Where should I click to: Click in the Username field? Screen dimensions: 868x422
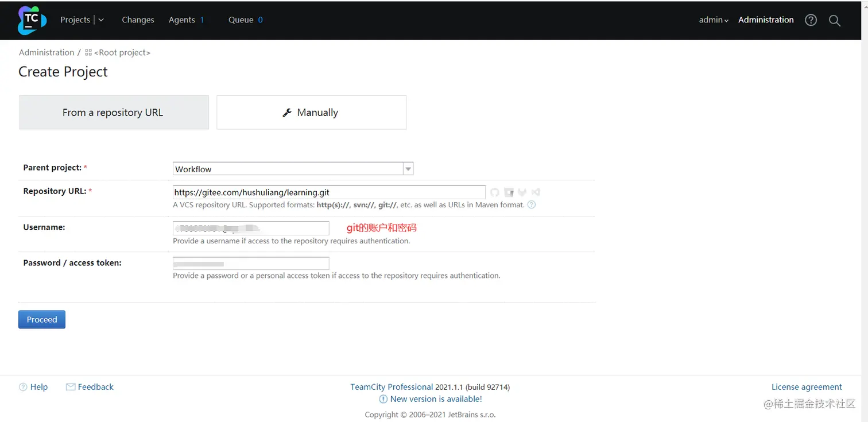(x=251, y=228)
